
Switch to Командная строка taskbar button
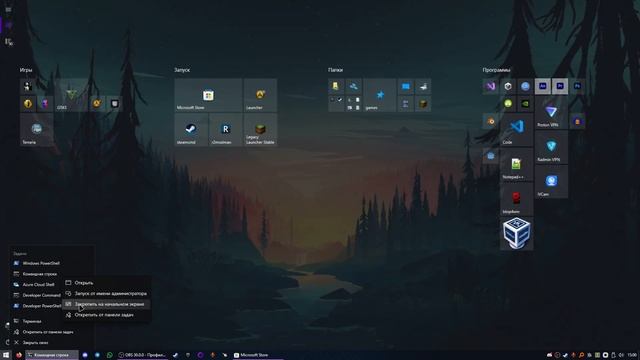(x=52, y=355)
